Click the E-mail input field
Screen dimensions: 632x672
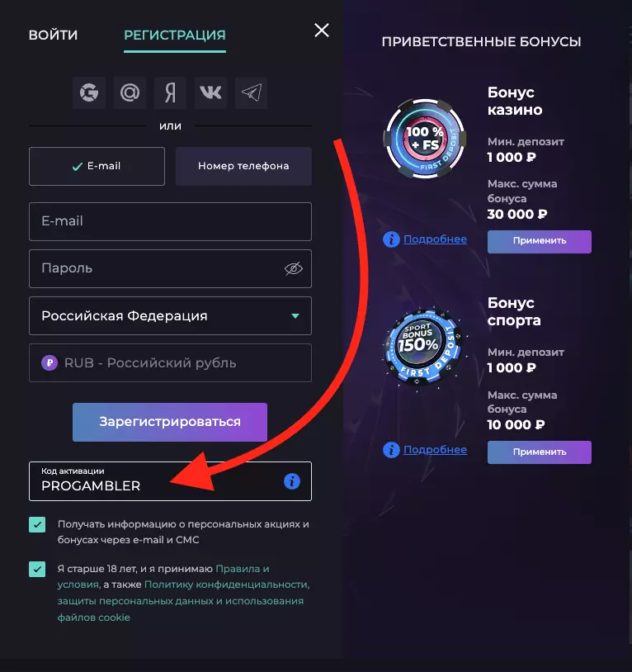170,221
